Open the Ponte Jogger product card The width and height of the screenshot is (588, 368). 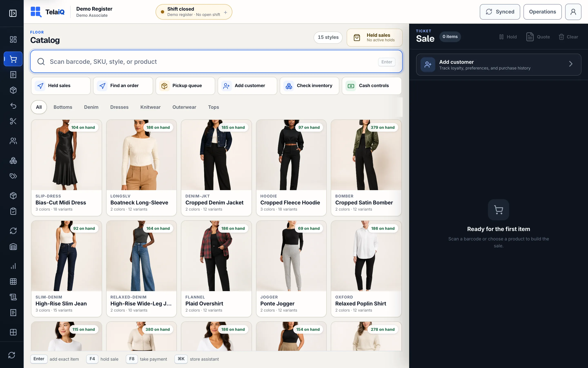point(291,269)
